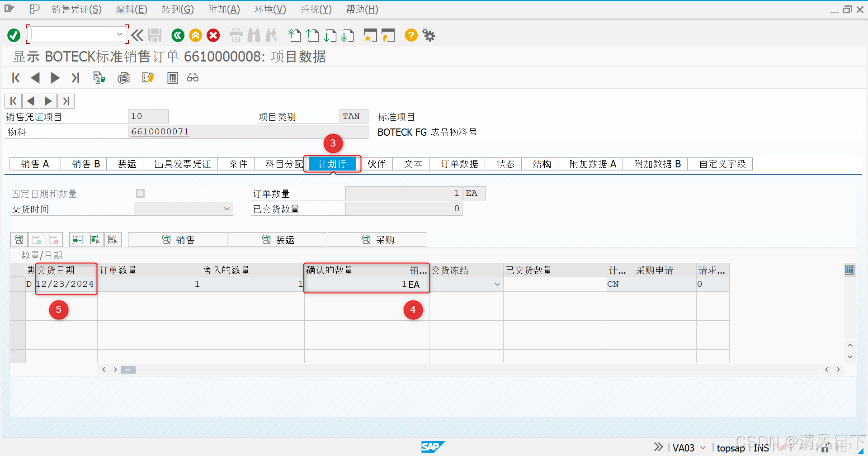Image resolution: width=868 pixels, height=456 pixels.
Task: Toggle the fixed date and quantity checkbox
Action: point(141,194)
